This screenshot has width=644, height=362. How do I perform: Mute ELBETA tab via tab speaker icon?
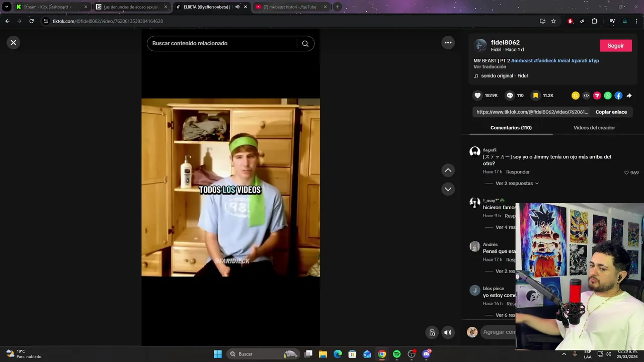(237, 7)
